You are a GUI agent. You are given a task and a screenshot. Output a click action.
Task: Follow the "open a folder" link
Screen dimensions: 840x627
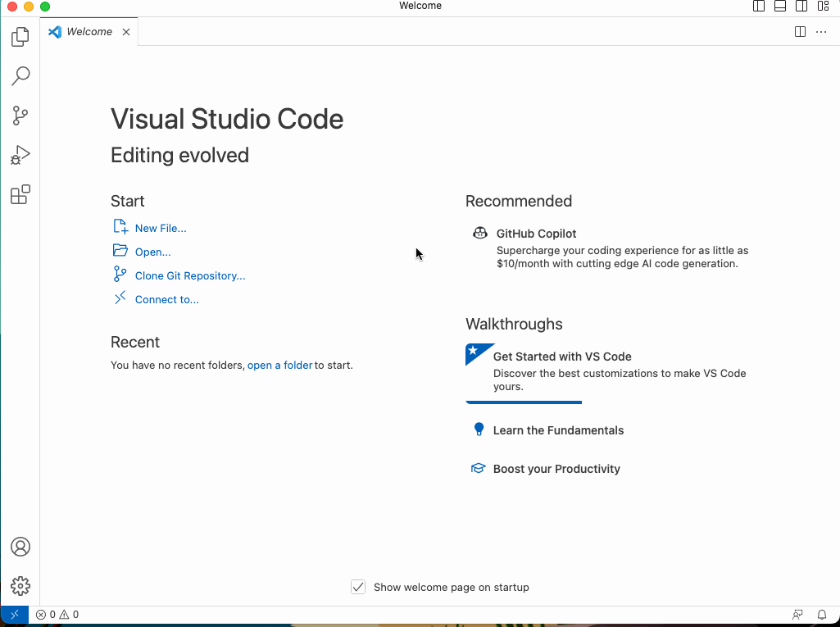pos(279,365)
